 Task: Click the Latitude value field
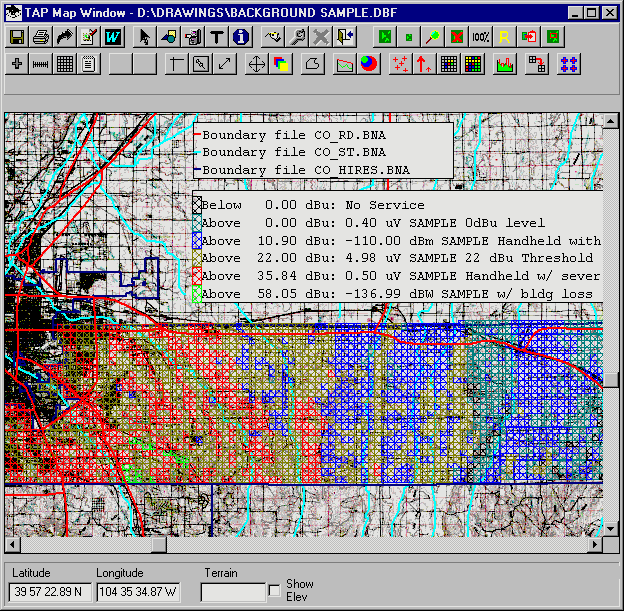[50, 592]
